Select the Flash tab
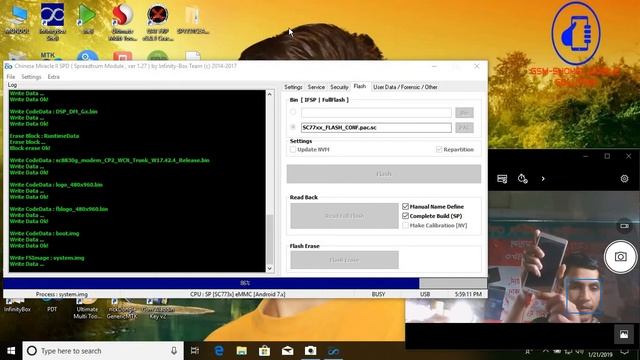This screenshot has width=640, height=360. pos(360,87)
